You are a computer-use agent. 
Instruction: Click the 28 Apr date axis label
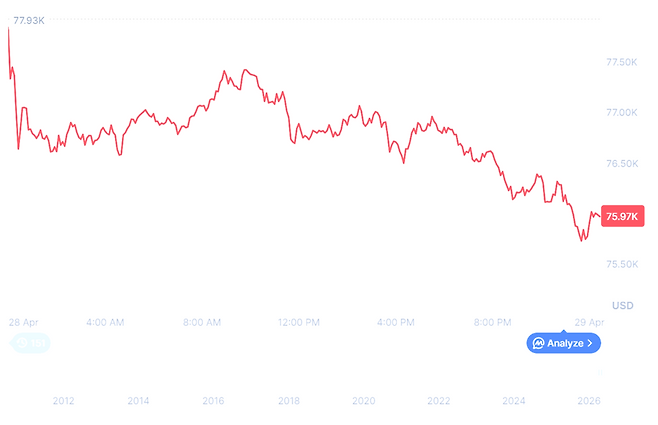tap(22, 322)
